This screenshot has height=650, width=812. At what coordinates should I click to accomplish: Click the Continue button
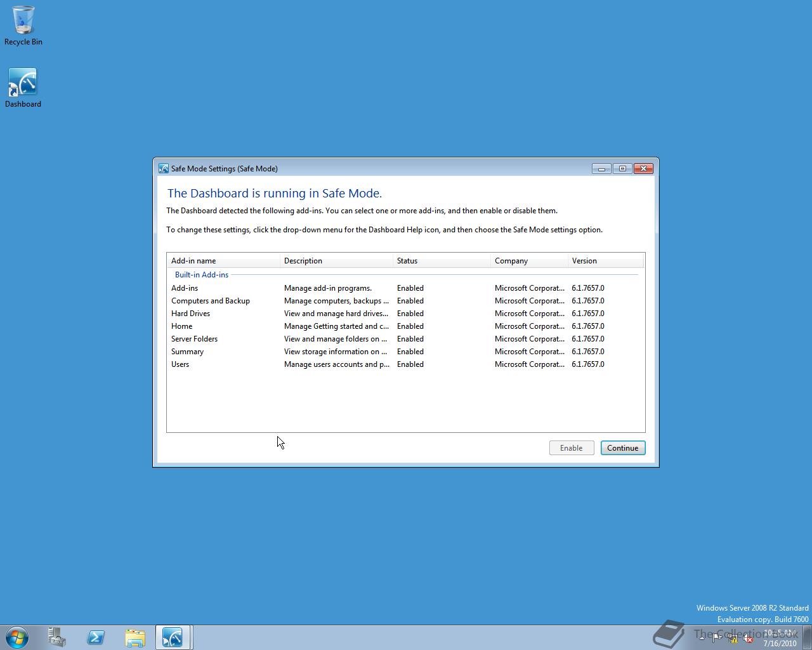click(623, 448)
